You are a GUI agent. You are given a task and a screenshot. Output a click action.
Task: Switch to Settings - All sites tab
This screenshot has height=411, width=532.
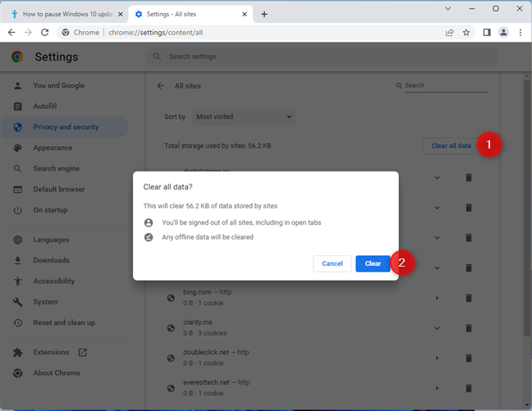[190, 14]
